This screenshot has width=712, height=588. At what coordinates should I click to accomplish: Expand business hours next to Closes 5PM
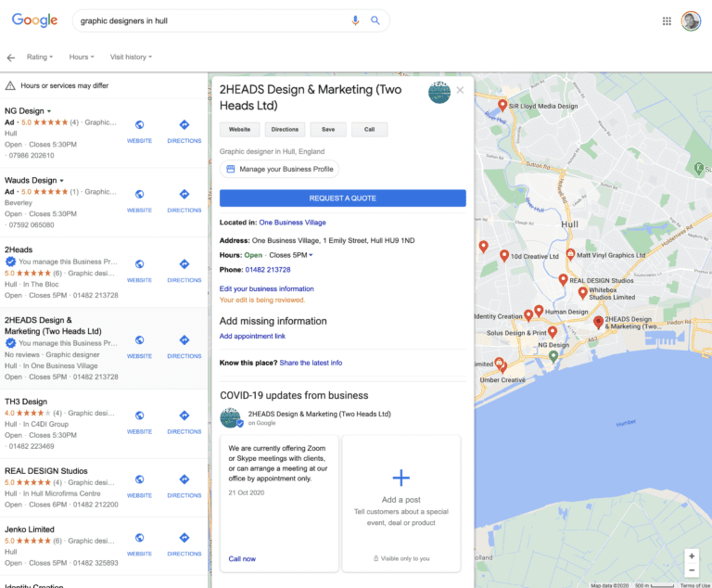pyautogui.click(x=311, y=255)
